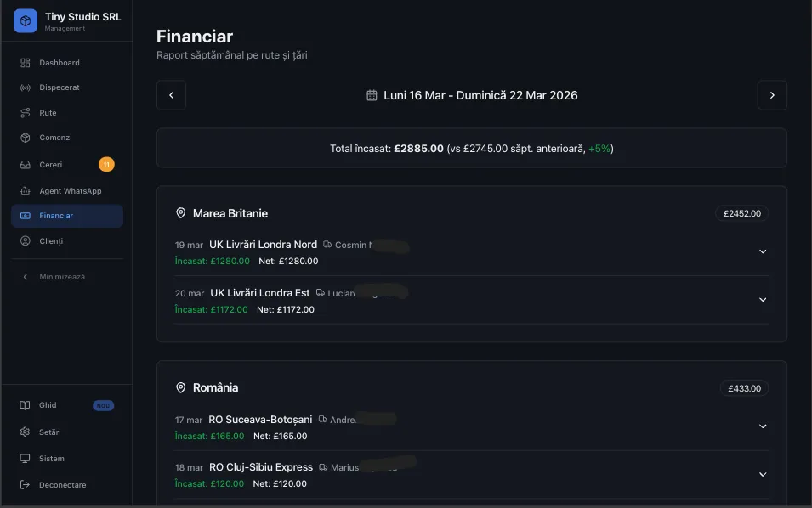Go to previous week with left arrow
The width and height of the screenshot is (812, 508).
[x=171, y=95]
